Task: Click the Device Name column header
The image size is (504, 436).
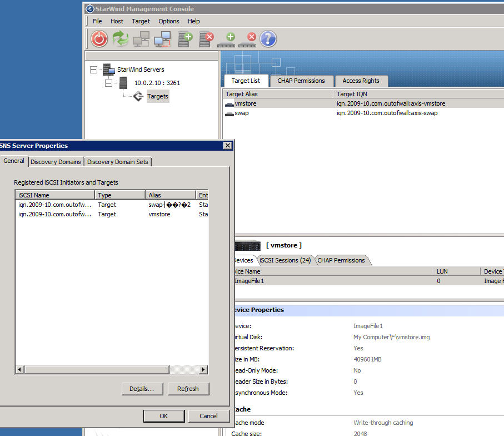Action: (333, 271)
